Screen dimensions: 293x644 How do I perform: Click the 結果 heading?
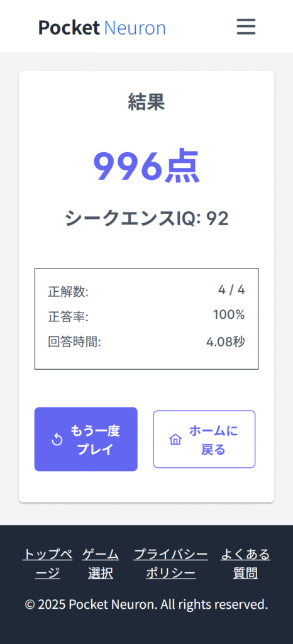[146, 101]
